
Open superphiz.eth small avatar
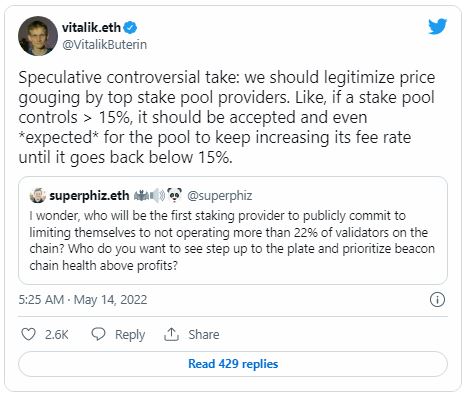pos(38,195)
